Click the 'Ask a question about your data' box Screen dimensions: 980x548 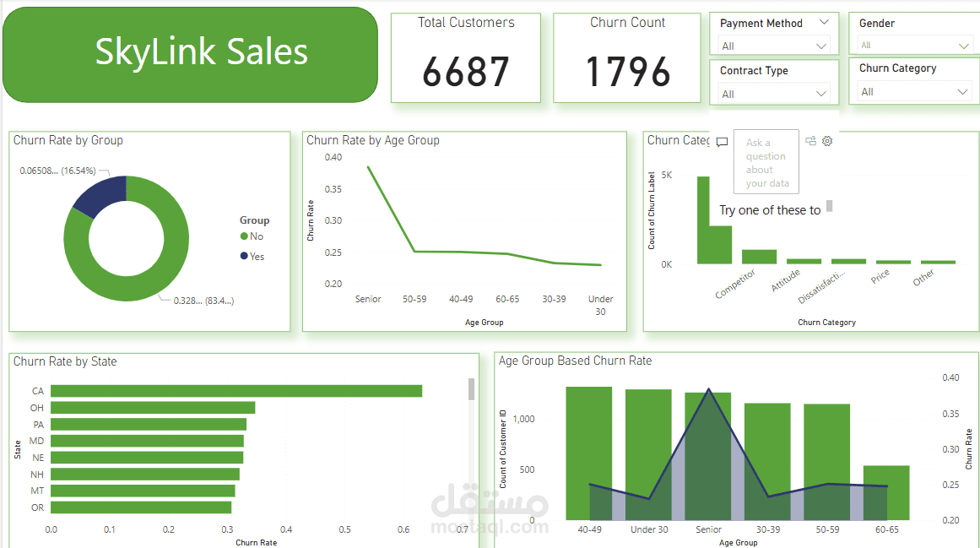point(766,162)
